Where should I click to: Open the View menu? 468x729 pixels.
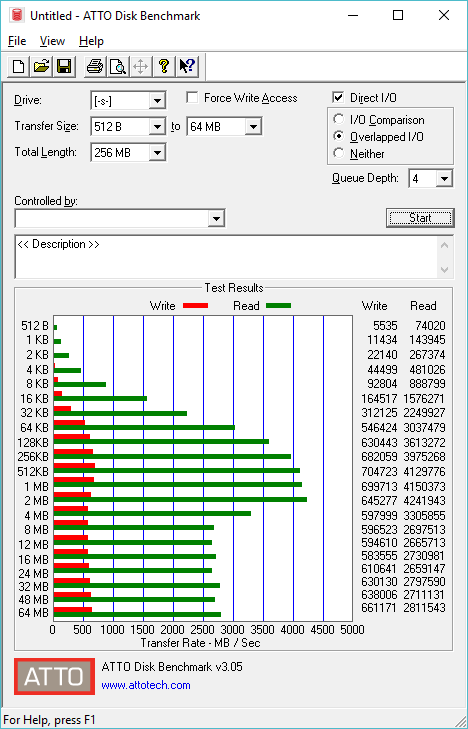click(52, 41)
